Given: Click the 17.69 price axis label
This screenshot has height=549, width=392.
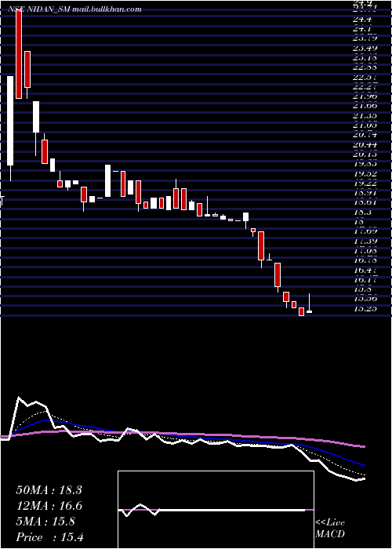Looking at the screenshot, I should pos(365,231).
